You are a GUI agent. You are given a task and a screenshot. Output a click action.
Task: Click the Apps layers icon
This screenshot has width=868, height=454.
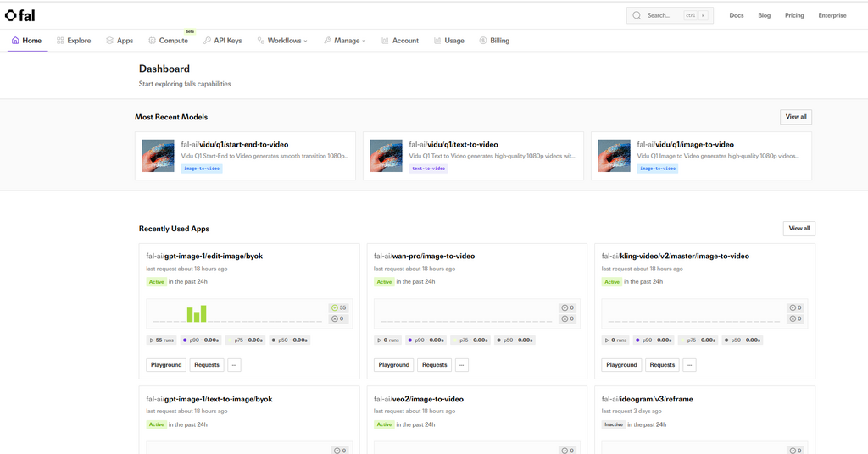pos(109,41)
